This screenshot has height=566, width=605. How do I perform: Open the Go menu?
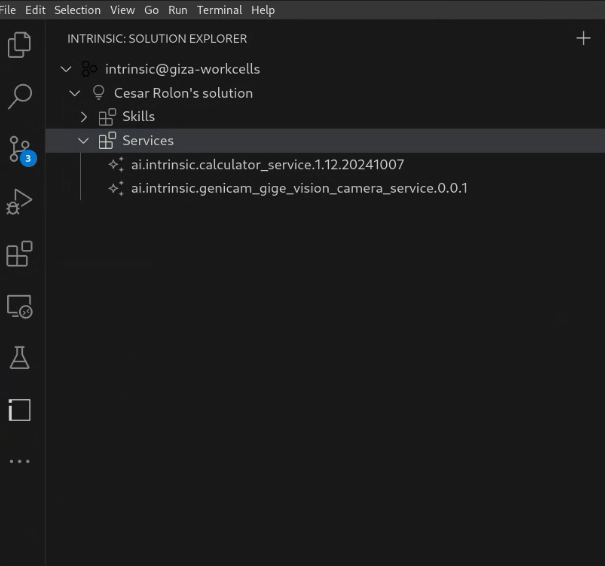point(151,10)
